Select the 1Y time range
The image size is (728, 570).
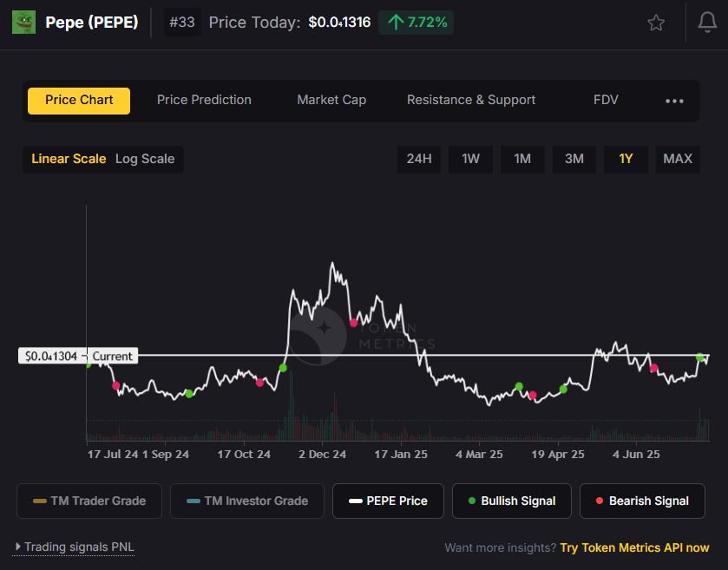pos(626,160)
